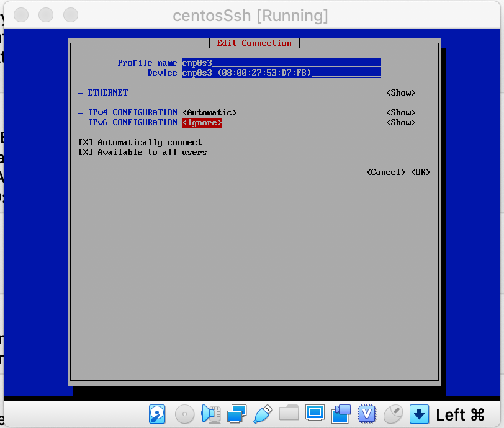
Task: Click the hard disks status icon
Action: click(x=157, y=414)
